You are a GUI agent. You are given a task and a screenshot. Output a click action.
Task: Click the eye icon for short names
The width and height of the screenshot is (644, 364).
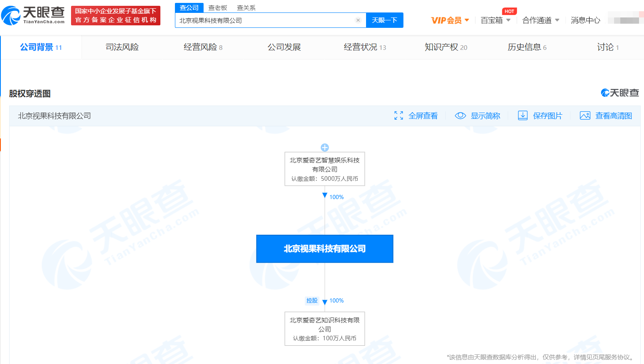point(460,116)
